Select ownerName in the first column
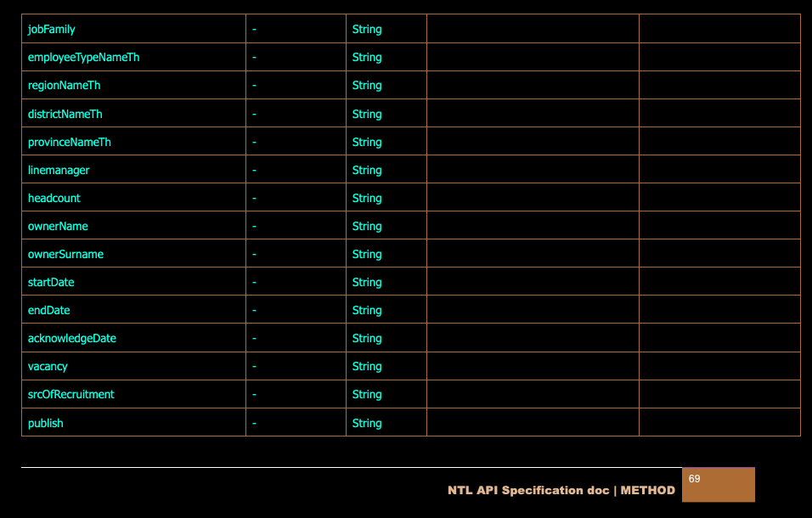Screen dimensions: 812x518 coord(58,226)
